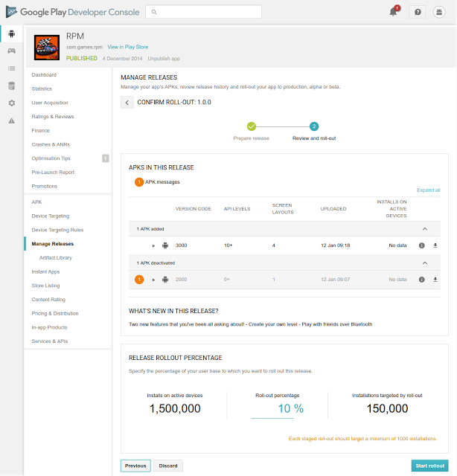Collapse the 1 APK added section

click(x=425, y=229)
